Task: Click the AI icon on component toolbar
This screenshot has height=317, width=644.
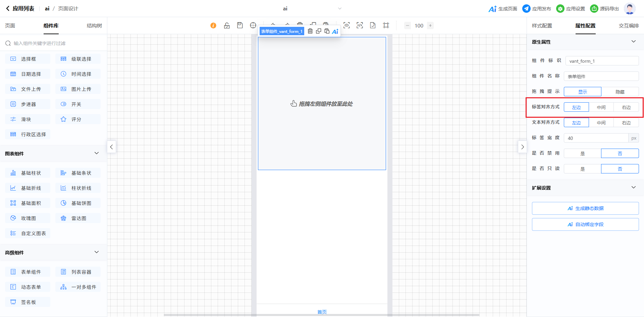Action: coord(335,32)
